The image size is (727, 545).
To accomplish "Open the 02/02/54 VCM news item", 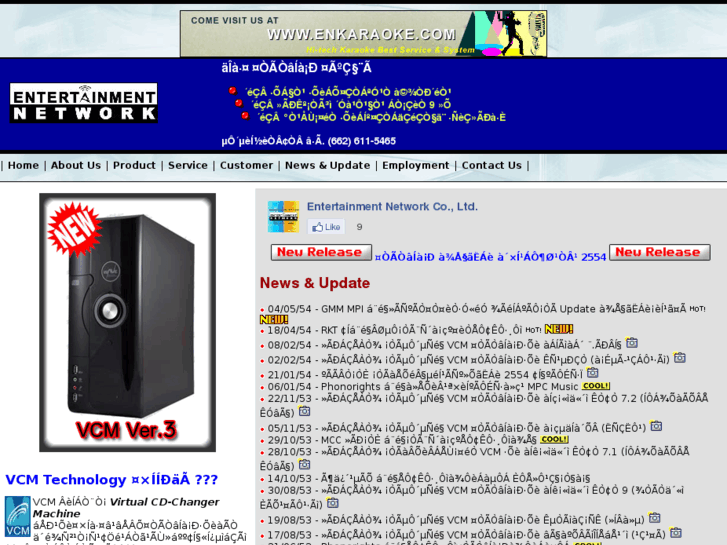I will pos(468,360).
